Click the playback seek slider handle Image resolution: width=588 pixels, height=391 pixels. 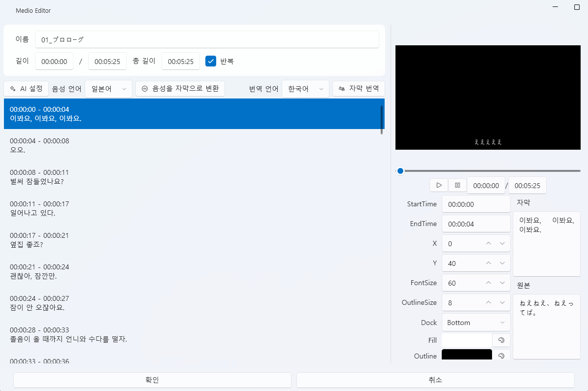[400, 171]
